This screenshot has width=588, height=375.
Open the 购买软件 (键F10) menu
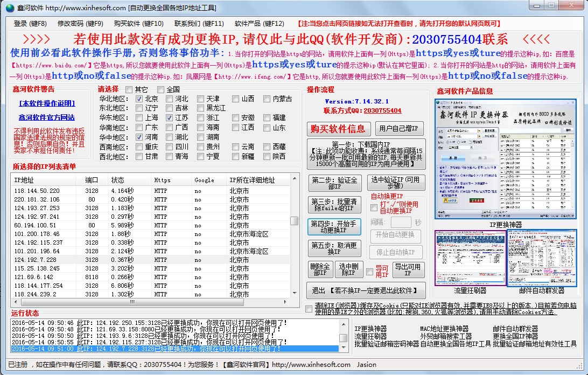pyautogui.click(x=139, y=24)
